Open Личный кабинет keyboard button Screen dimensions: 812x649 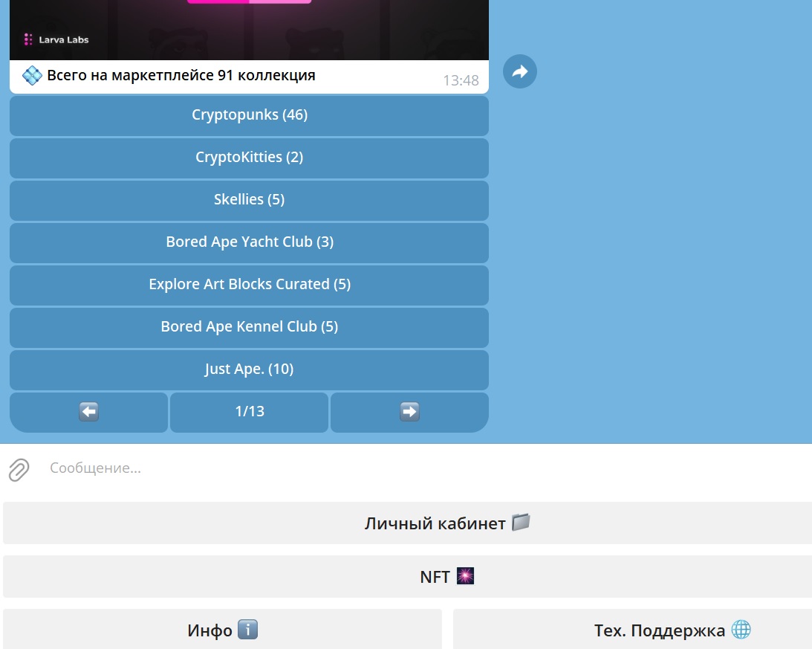(408, 523)
